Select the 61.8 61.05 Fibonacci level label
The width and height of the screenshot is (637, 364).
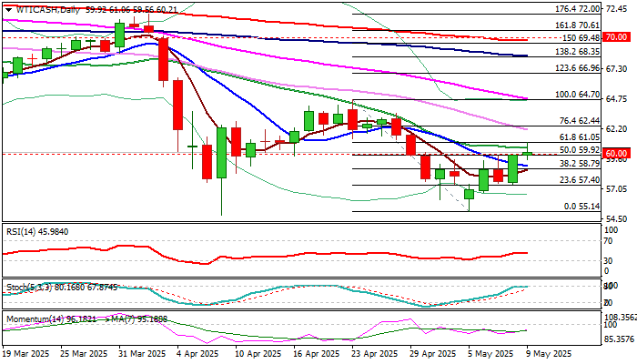pyautogui.click(x=580, y=137)
